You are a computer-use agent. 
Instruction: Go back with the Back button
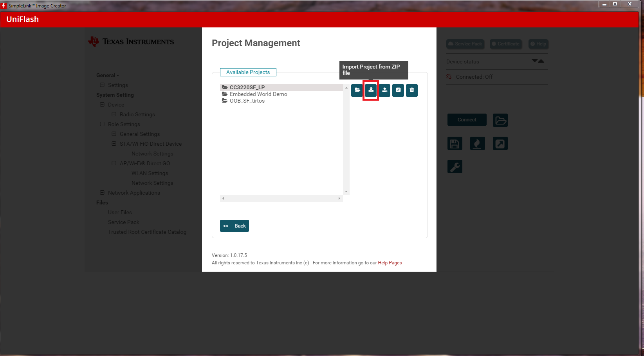235,226
